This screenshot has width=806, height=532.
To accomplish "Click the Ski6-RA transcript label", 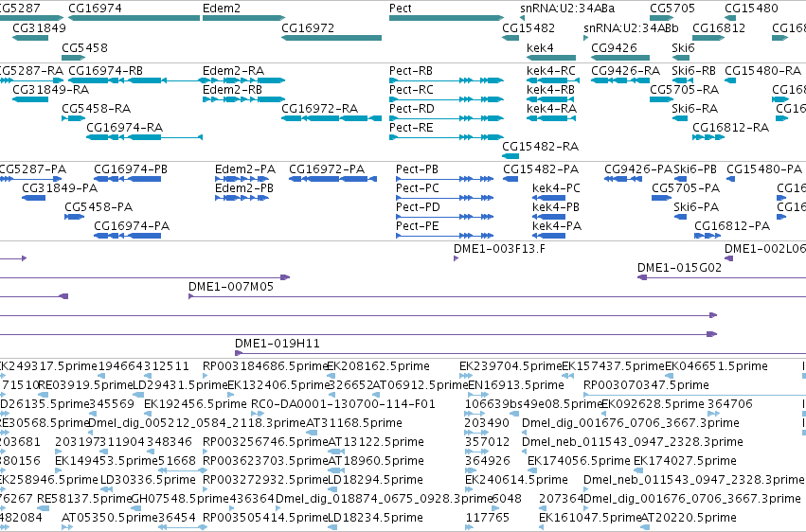I will [695, 108].
